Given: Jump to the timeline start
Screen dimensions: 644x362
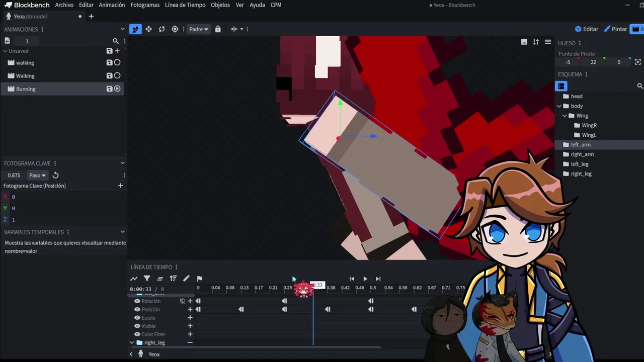Looking at the screenshot, I should point(352,279).
